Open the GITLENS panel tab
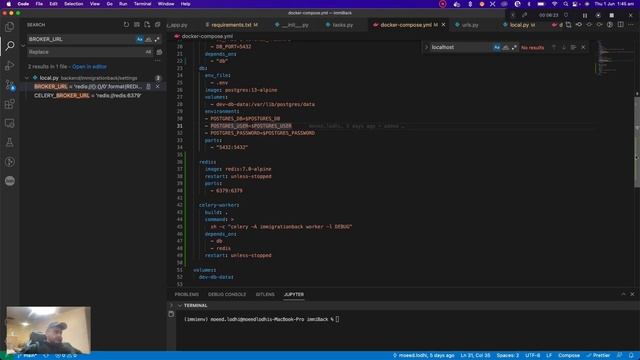Viewport: 640px width, 360px height. [x=265, y=294]
